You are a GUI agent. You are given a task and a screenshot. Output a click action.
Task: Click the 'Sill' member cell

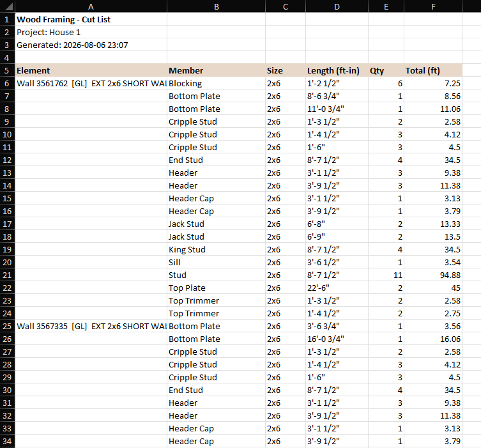coord(217,263)
